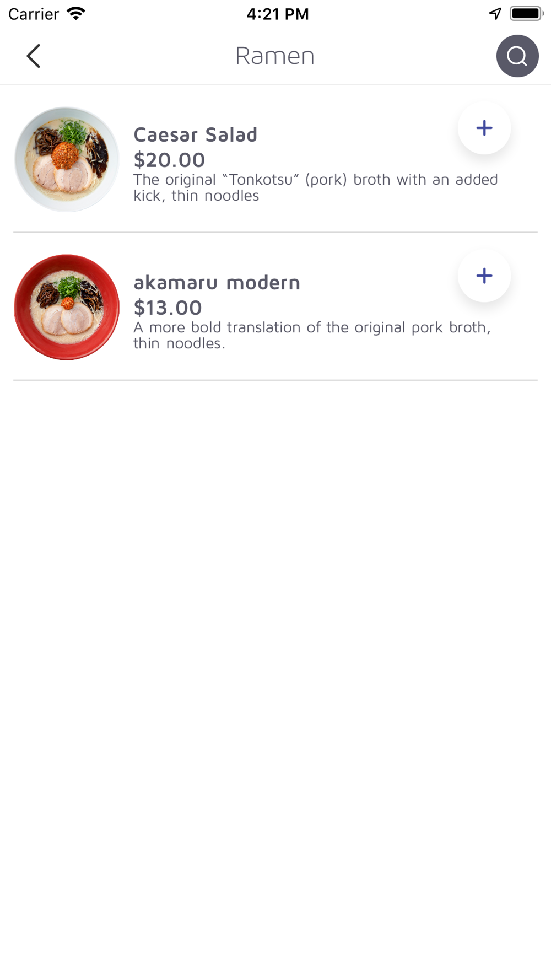Open the white ramen bowl photo
This screenshot has width=551, height=980.
(x=67, y=159)
